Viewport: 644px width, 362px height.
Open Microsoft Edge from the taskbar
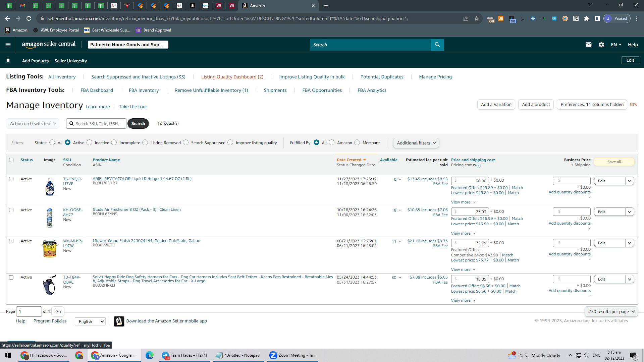click(x=149, y=355)
